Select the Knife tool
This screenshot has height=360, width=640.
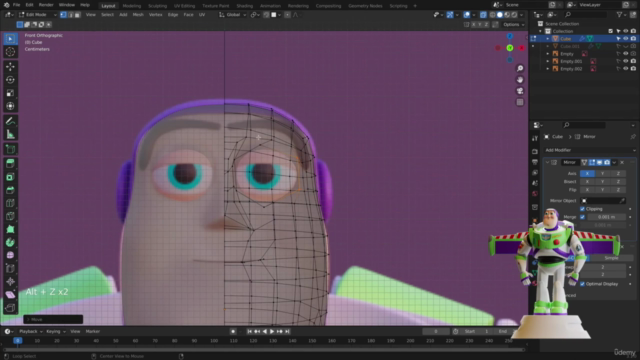[x=10, y=216]
